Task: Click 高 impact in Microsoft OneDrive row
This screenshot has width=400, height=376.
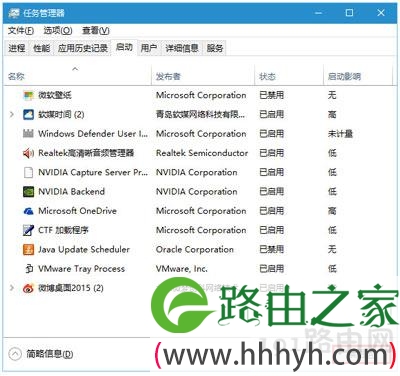Action: point(332,211)
